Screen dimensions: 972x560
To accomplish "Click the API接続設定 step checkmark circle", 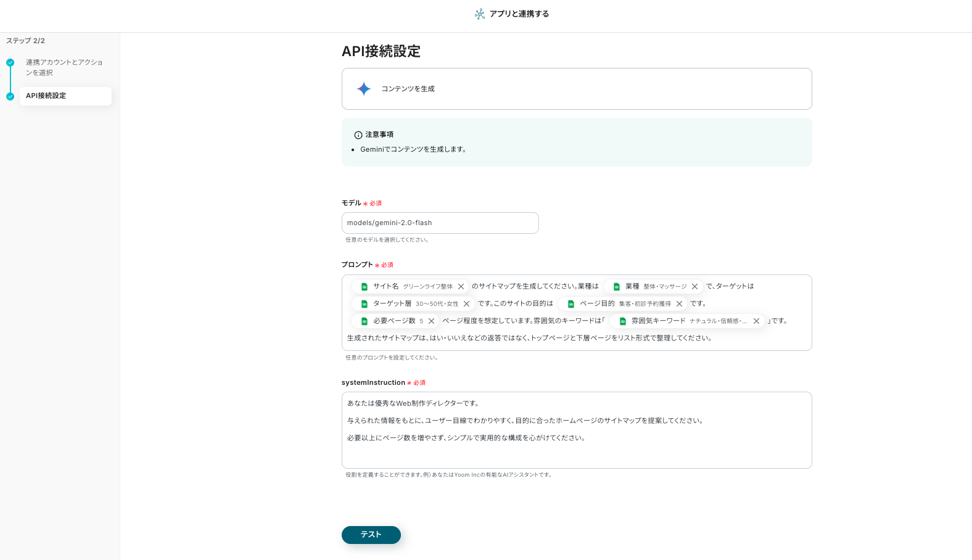I will click(10, 97).
